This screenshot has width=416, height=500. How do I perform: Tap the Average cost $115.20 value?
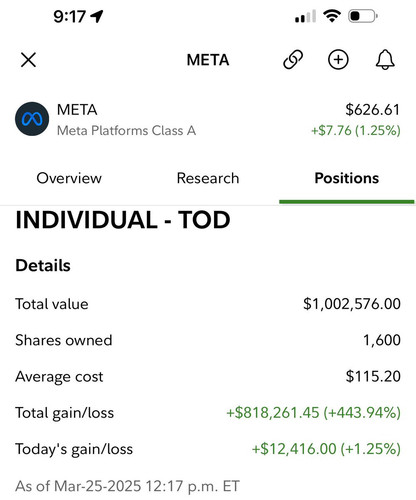373,376
